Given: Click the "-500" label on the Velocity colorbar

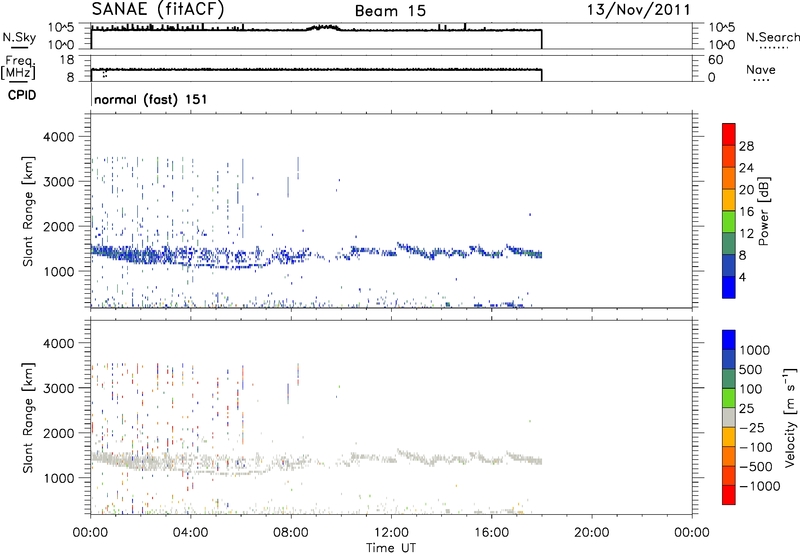Looking at the screenshot, I should (756, 466).
